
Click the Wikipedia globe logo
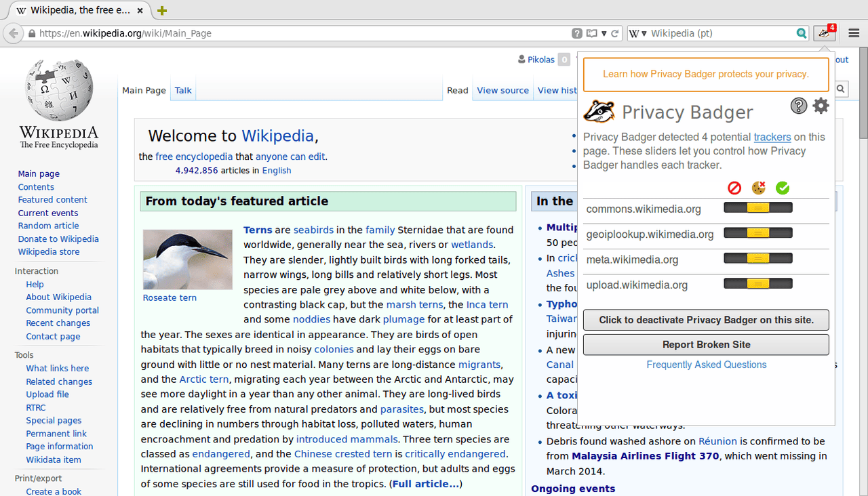[58, 89]
